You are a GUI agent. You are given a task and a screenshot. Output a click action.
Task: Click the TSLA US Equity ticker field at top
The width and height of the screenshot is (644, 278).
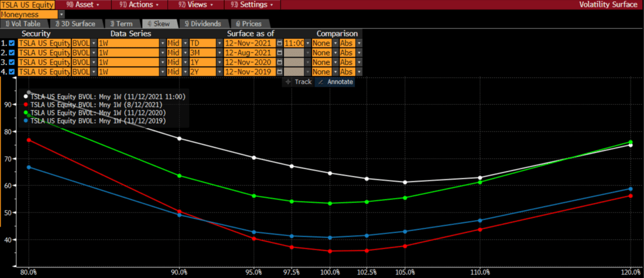pos(27,5)
